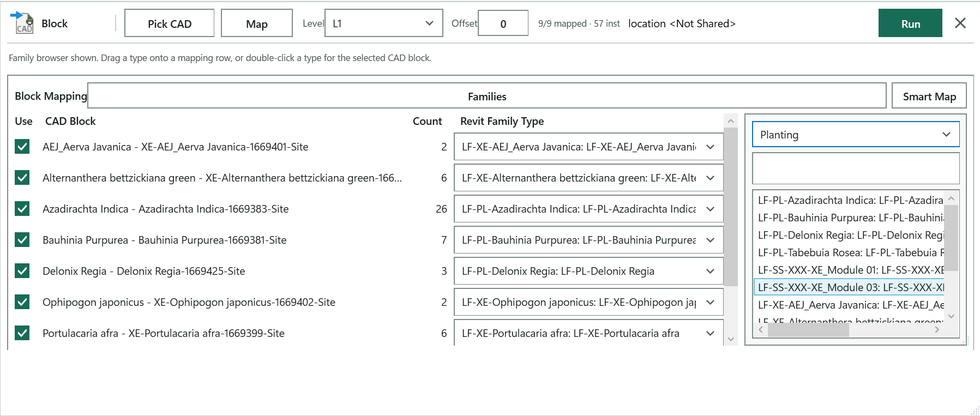Click the Map button
Image resolution: width=980 pixels, height=416 pixels.
(x=257, y=23)
